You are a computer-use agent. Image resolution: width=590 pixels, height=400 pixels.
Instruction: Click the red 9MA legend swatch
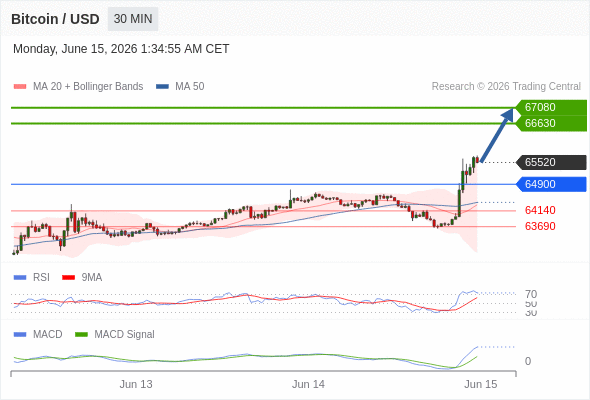[x=68, y=278]
